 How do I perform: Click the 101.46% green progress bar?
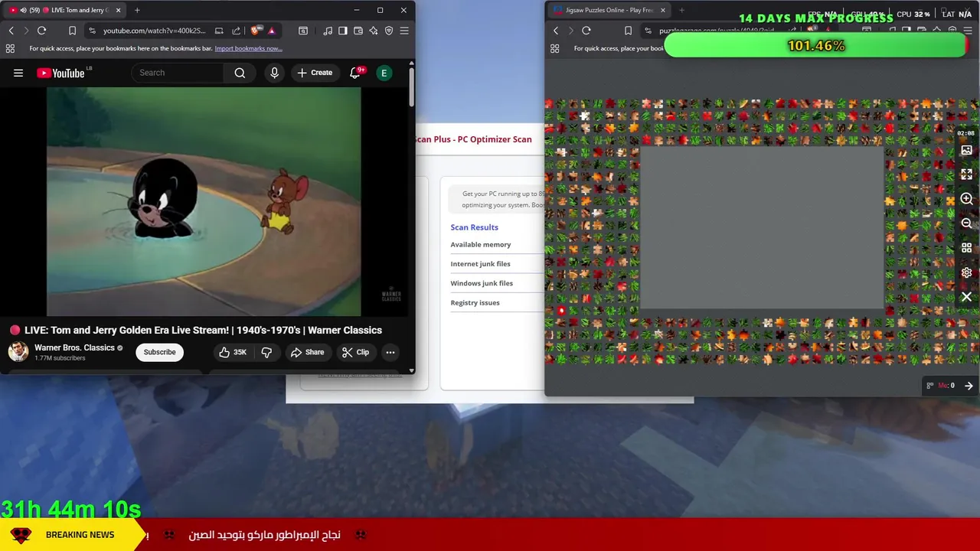point(816,46)
